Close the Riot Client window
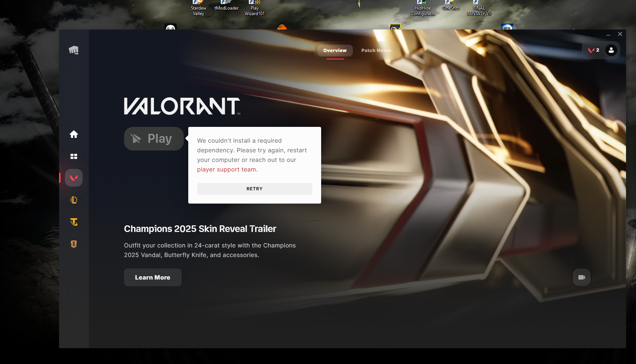This screenshot has height=364, width=636. click(x=620, y=34)
